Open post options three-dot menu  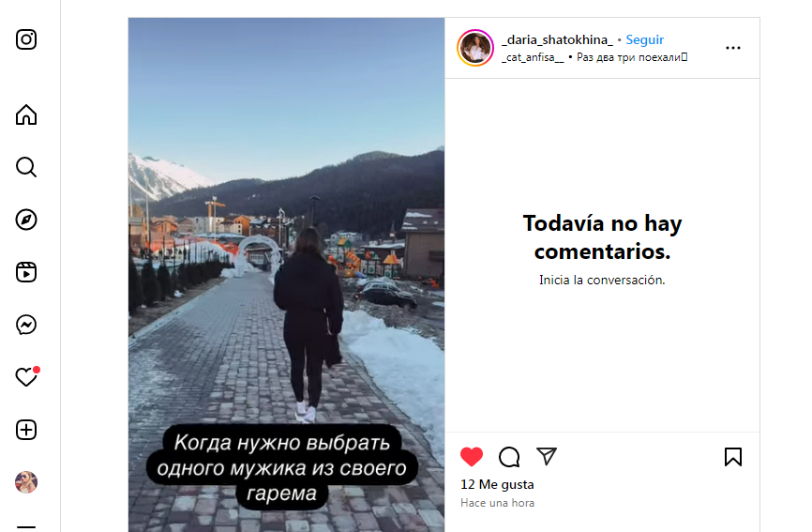point(732,48)
